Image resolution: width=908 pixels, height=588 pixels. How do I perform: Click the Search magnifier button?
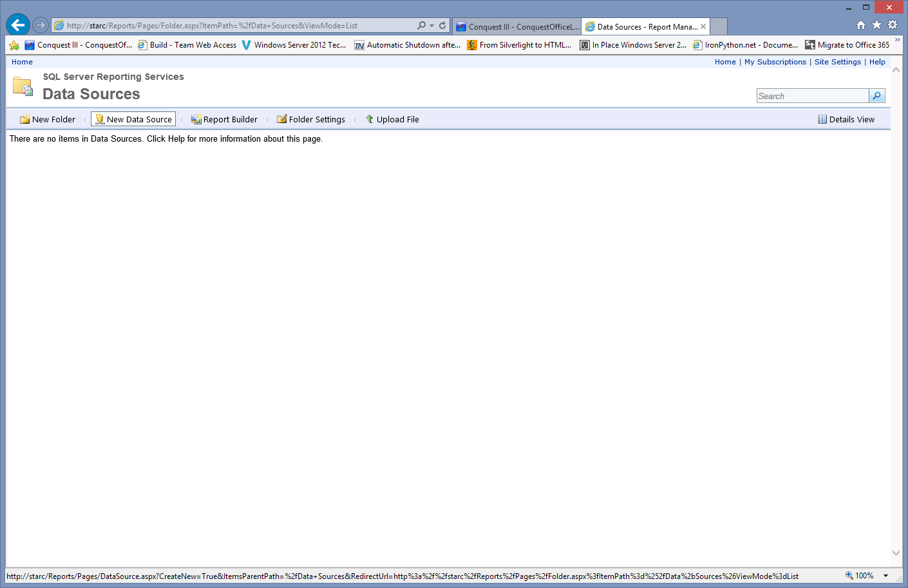(876, 96)
